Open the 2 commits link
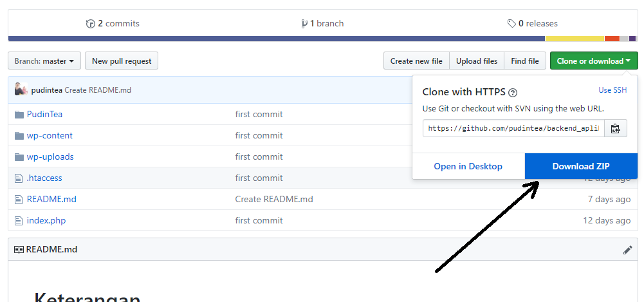 [x=113, y=24]
